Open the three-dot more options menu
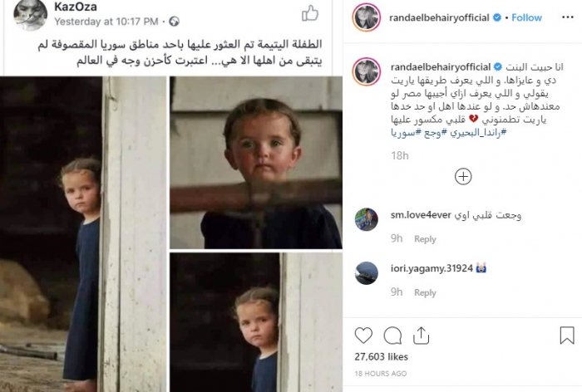 [568, 17]
